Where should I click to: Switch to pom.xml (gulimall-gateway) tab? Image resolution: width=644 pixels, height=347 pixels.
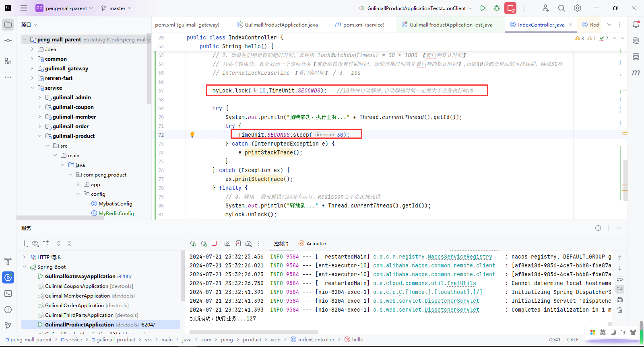point(187,25)
